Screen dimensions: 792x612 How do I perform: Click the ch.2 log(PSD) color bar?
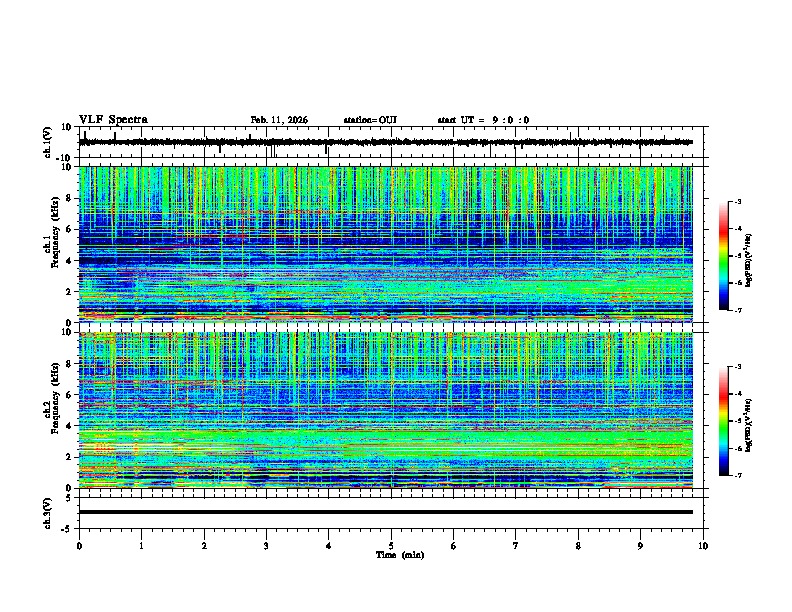[724, 421]
